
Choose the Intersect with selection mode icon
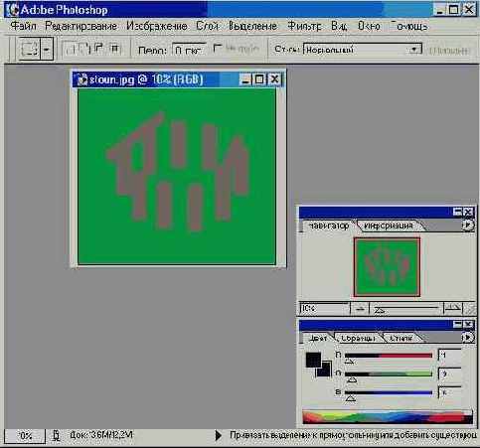[x=114, y=49]
